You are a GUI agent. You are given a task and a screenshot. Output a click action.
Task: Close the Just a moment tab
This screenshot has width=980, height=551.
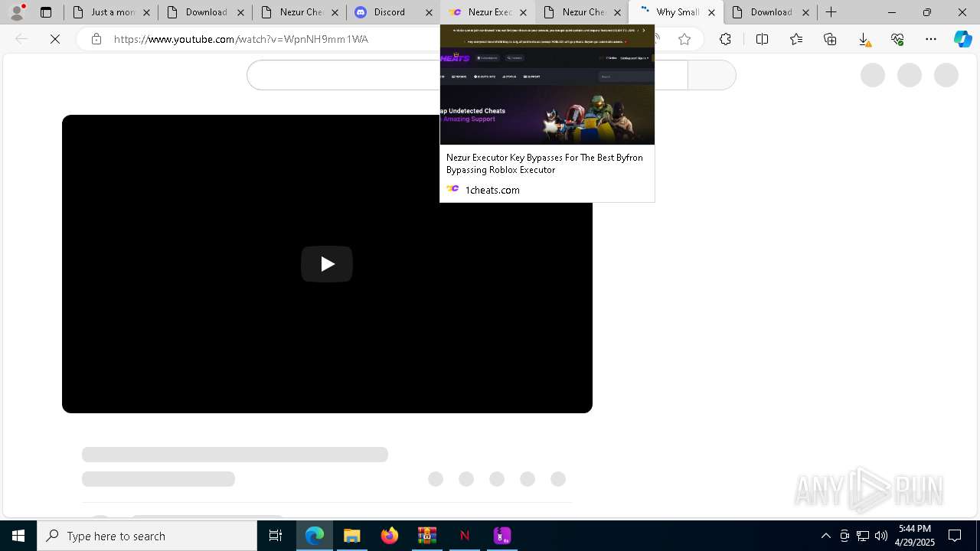click(x=147, y=12)
